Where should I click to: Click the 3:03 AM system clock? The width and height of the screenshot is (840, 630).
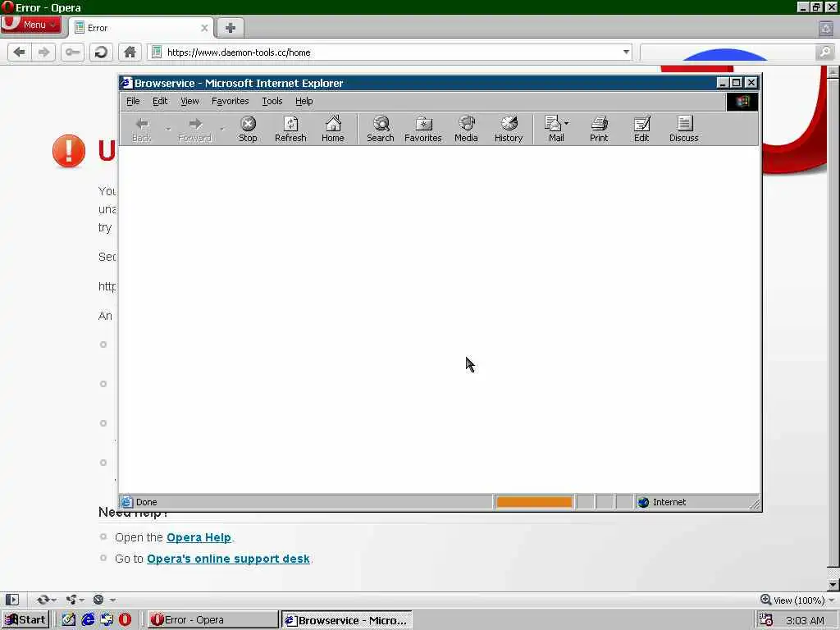pos(805,620)
